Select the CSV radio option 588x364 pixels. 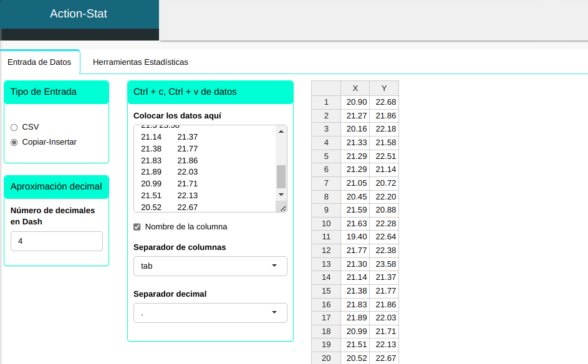14,127
